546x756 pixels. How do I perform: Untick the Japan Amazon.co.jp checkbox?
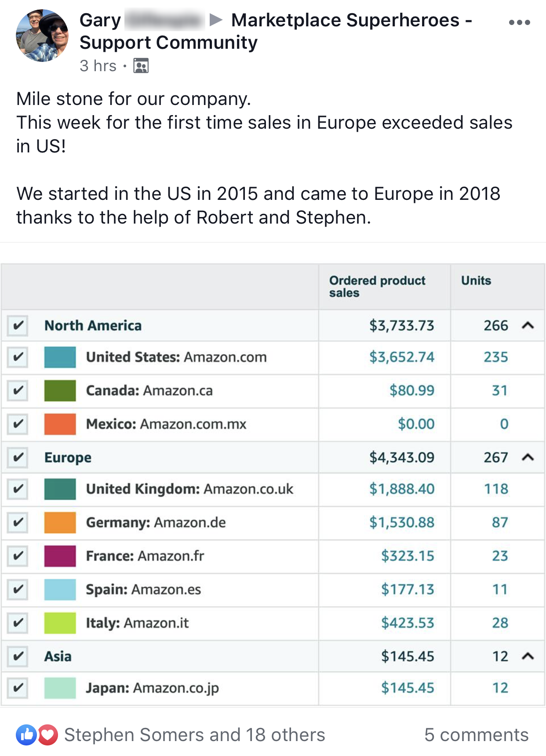[x=18, y=687]
